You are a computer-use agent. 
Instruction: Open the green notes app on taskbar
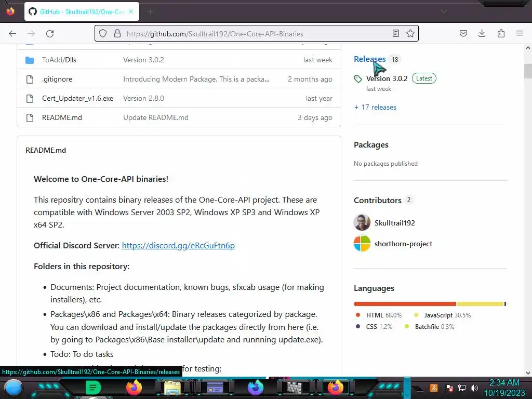coord(93,388)
